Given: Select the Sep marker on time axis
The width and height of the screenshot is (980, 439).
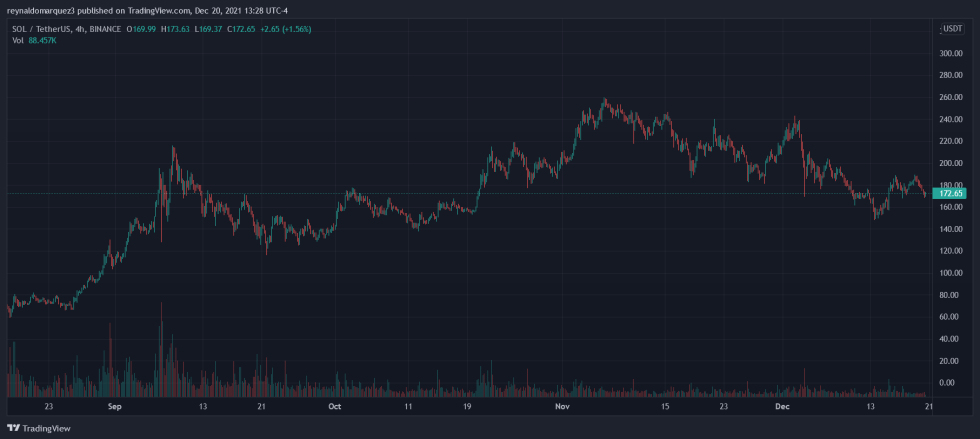Looking at the screenshot, I should (114, 406).
